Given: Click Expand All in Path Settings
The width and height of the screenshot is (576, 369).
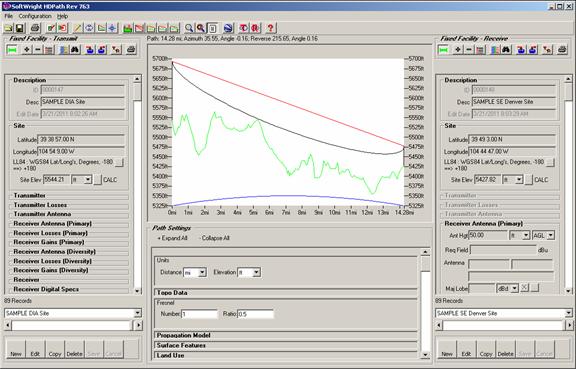Looking at the screenshot, I should coord(173,238).
